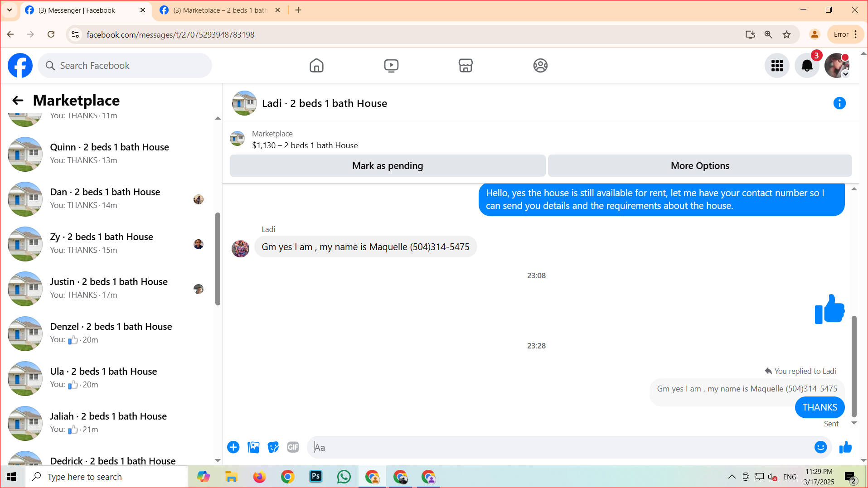Open more actions plus icon in composer

tap(233, 448)
